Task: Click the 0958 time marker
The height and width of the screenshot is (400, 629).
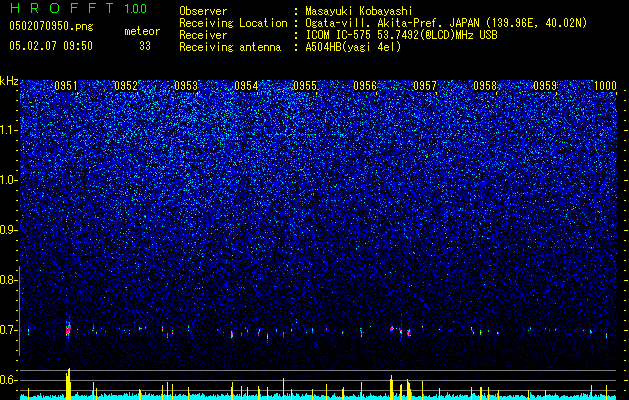Action: click(x=485, y=86)
